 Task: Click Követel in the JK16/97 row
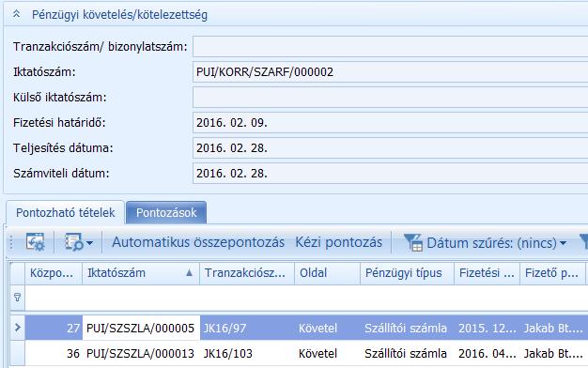click(317, 329)
